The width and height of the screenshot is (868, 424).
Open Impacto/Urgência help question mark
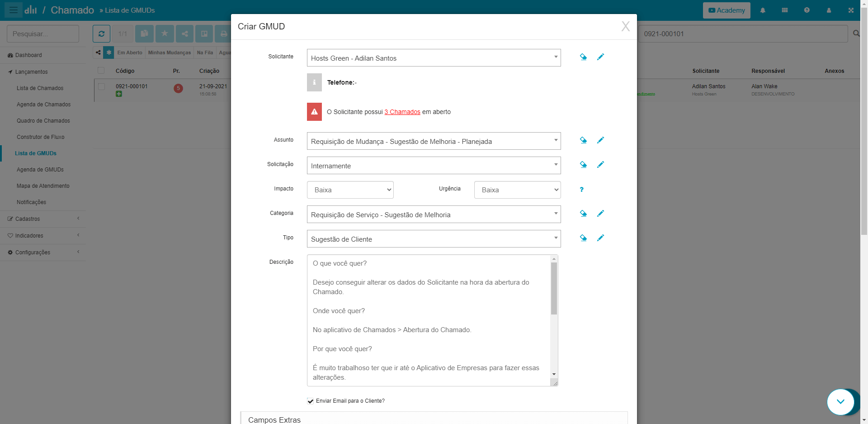[582, 190]
